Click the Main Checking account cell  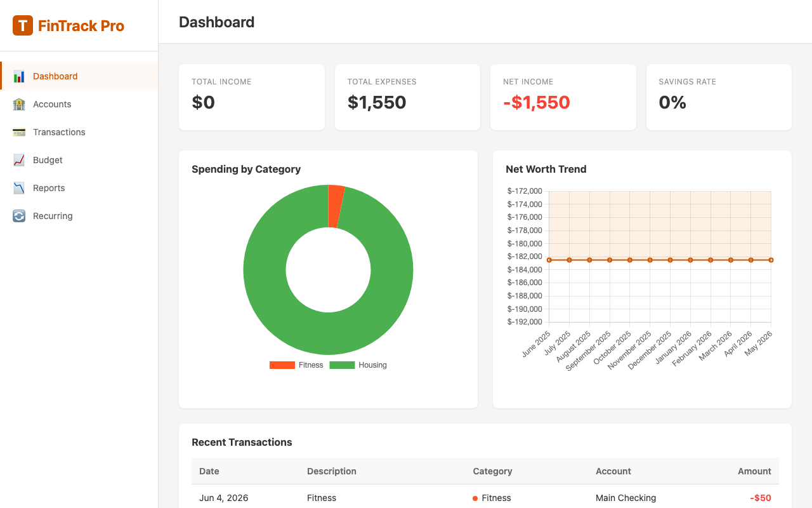click(x=626, y=498)
